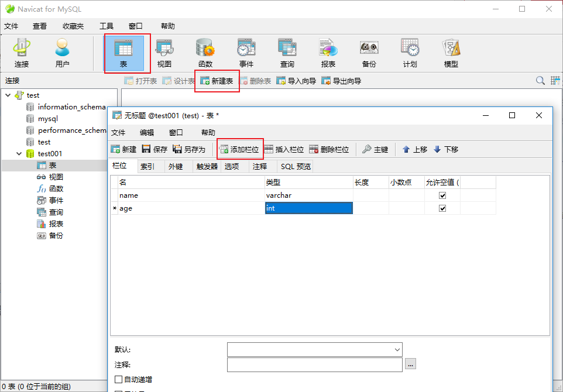The height and width of the screenshot is (392, 563).
Task: Select 表 node under test001
Action: (x=47, y=166)
